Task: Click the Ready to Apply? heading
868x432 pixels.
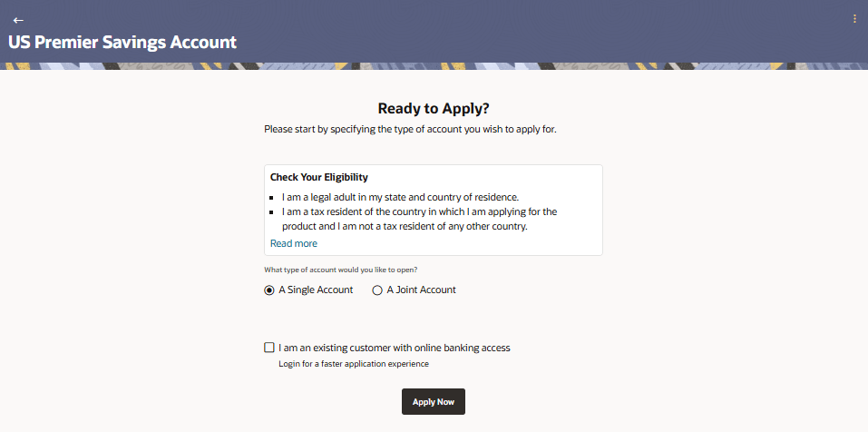Action: pyautogui.click(x=434, y=109)
